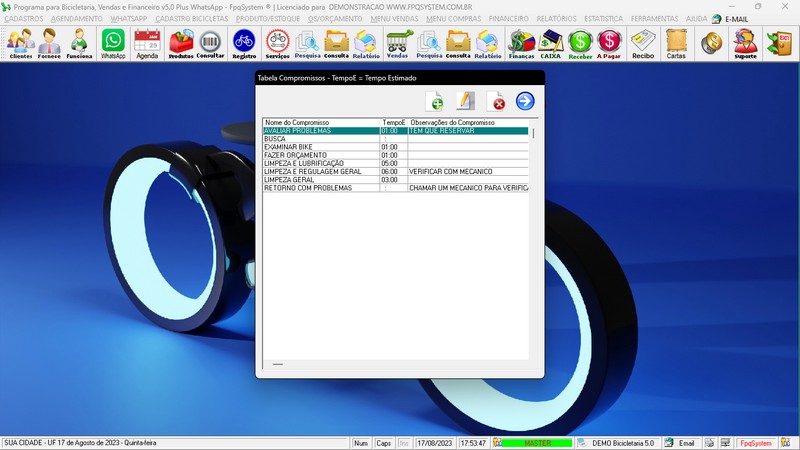Image resolution: width=800 pixels, height=450 pixels.
Task: Open the A Pagar toolbar icon
Action: [x=609, y=43]
